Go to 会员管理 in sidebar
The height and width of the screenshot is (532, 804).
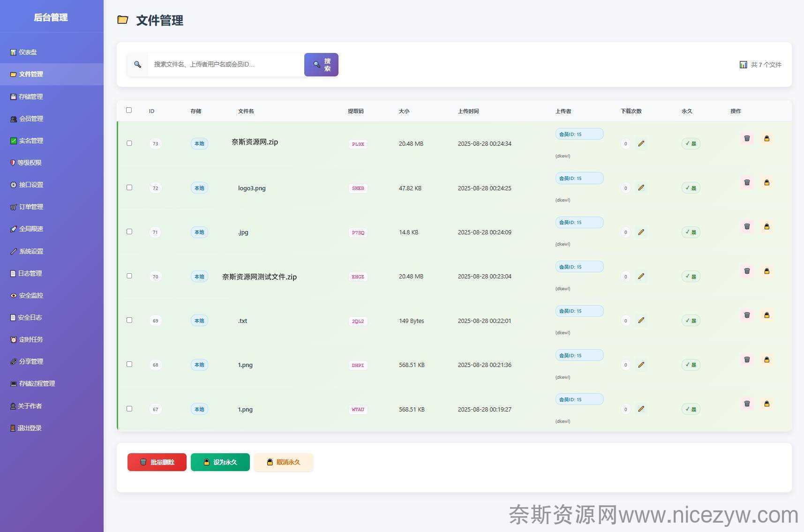point(31,119)
